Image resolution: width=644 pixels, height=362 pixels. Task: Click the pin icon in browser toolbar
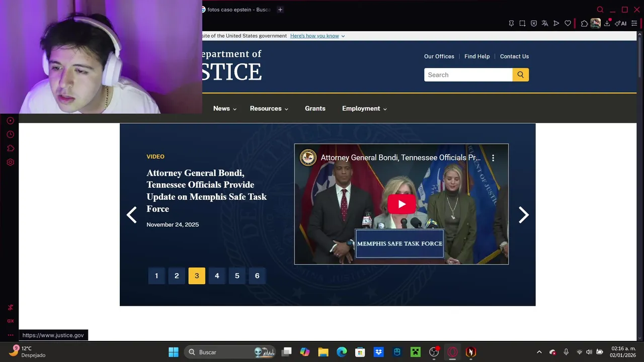tap(511, 23)
